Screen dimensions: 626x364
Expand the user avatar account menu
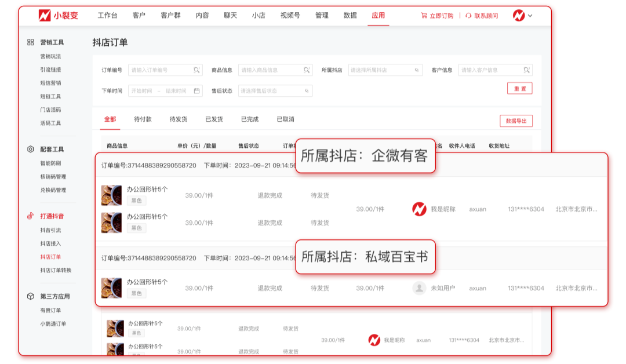[x=522, y=16]
